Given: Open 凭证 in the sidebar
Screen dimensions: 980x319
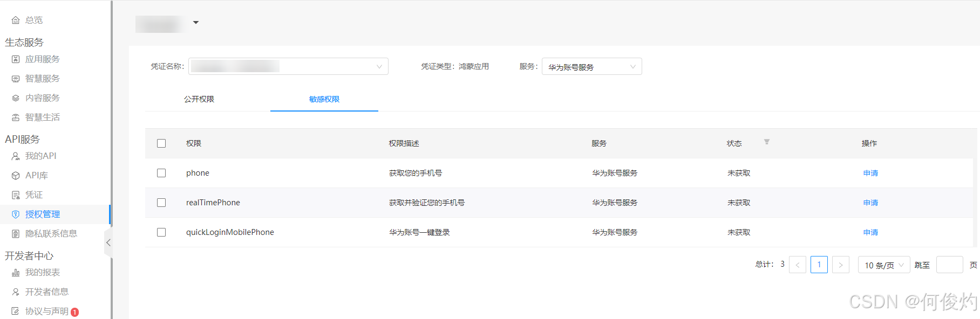Looking at the screenshot, I should coord(34,195).
